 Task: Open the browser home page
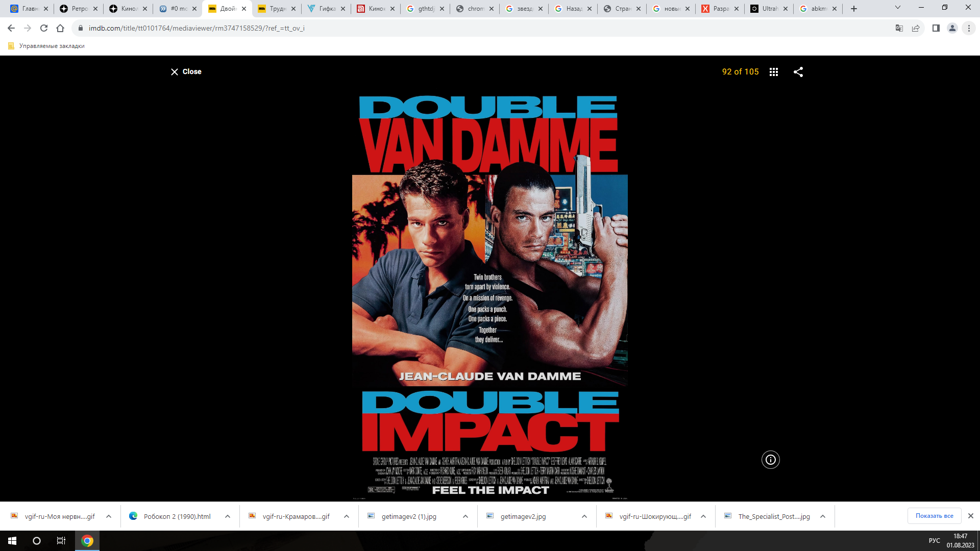point(60,28)
